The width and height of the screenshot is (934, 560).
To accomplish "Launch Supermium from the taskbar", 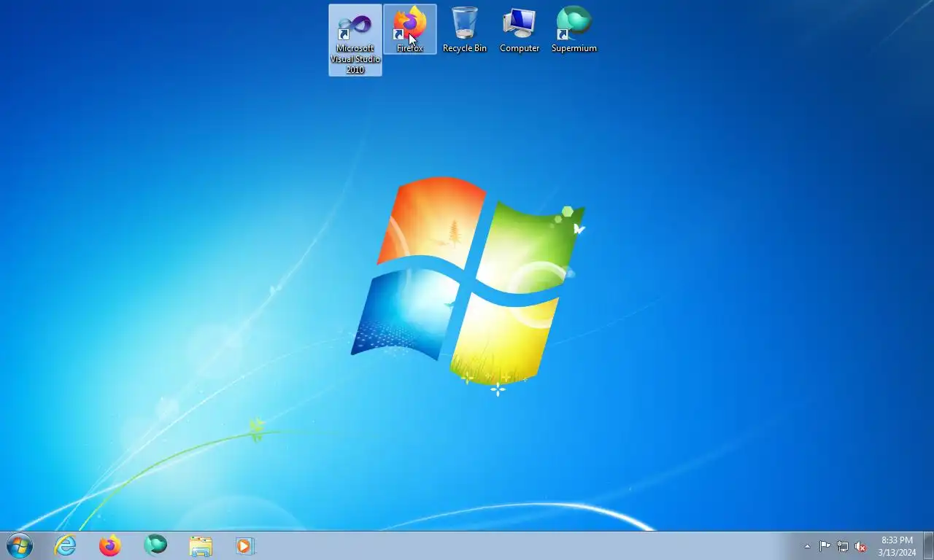I will coord(155,545).
